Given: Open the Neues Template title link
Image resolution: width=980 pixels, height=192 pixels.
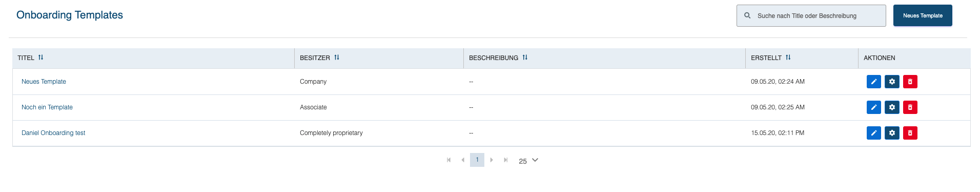Looking at the screenshot, I should [x=44, y=82].
